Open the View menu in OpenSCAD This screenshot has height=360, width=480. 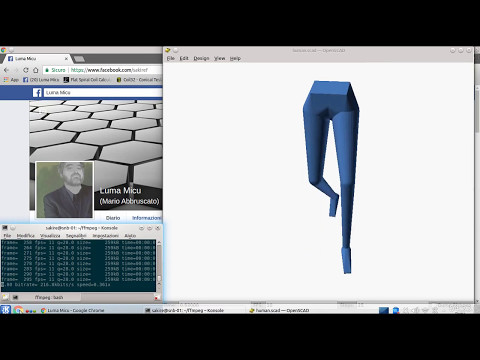(x=219, y=58)
